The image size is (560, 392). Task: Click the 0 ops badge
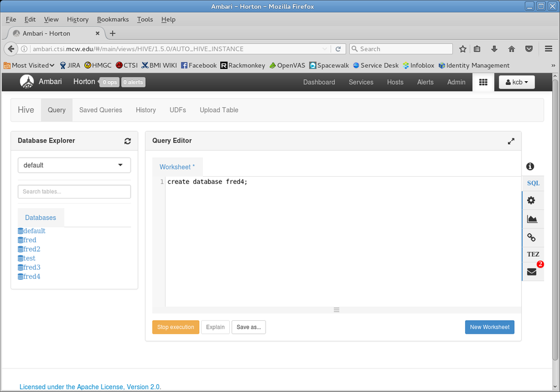click(110, 82)
